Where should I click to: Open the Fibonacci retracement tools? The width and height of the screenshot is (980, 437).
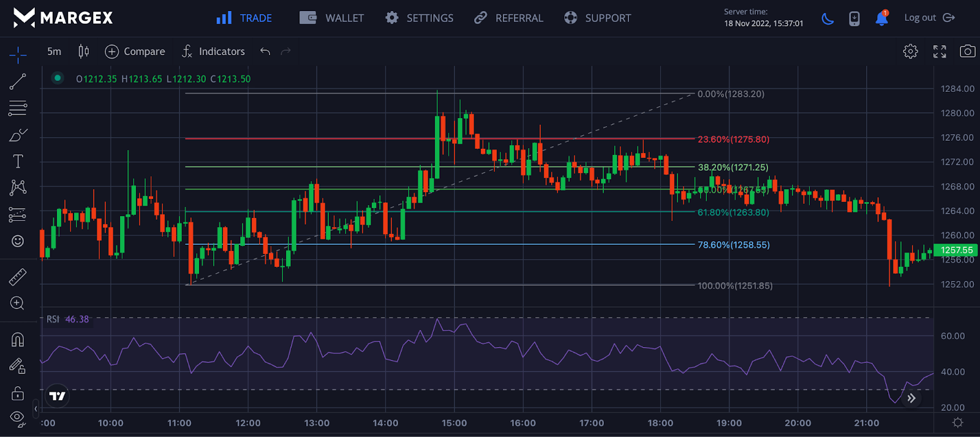tap(18, 108)
